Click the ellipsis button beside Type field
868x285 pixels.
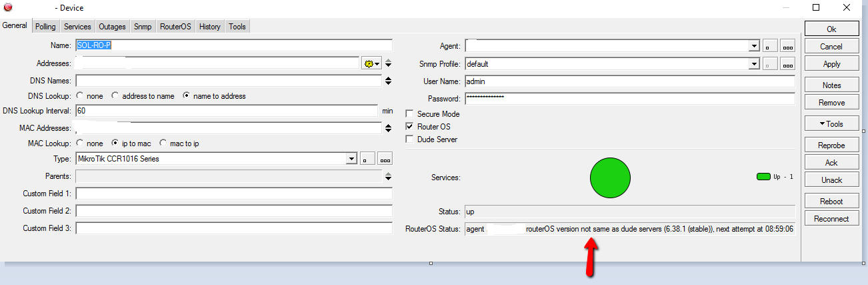pyautogui.click(x=385, y=160)
